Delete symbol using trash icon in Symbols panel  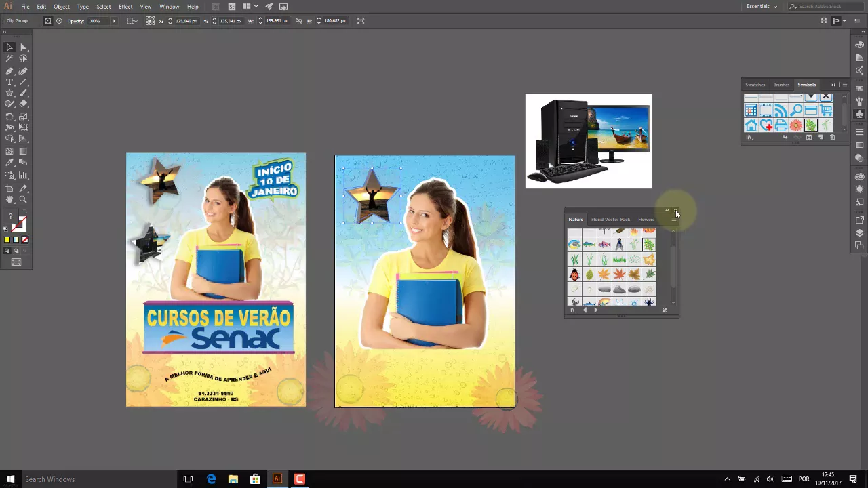(832, 137)
